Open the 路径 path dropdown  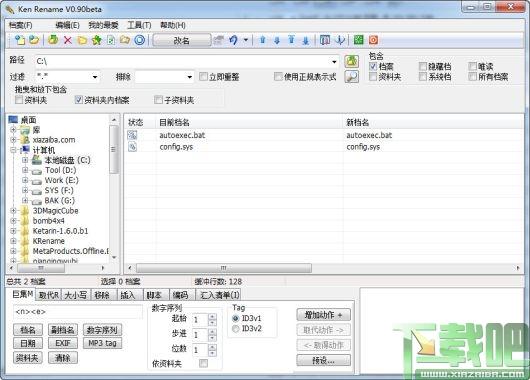(334, 62)
